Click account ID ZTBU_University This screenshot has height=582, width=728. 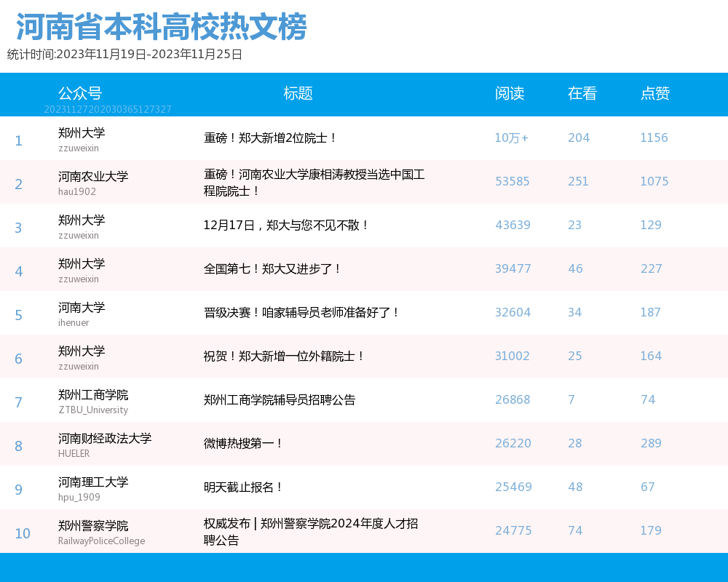tap(93, 410)
